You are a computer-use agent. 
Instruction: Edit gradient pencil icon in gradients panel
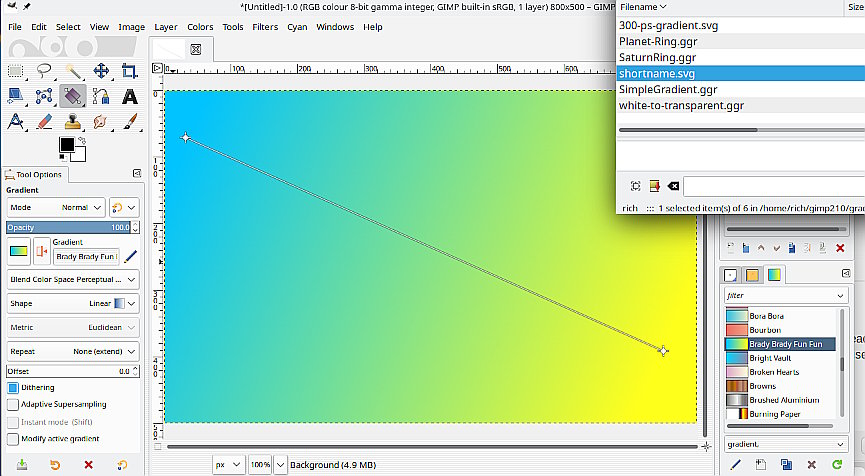coord(735,464)
